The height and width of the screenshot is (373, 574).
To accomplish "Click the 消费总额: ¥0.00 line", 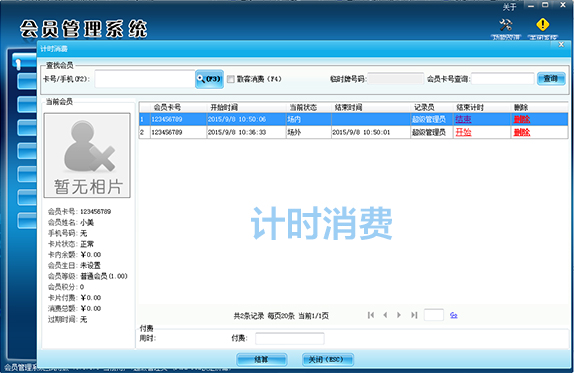I will (74, 308).
